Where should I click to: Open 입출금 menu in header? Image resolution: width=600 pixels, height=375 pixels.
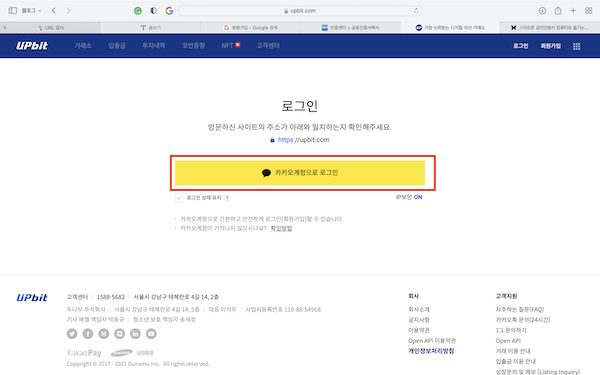tap(117, 46)
